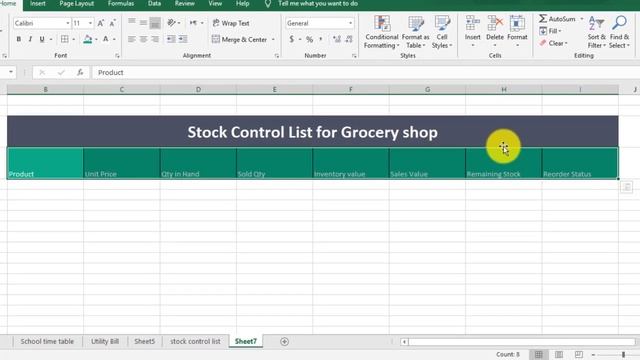Increase decimal places icon
Viewport: 640px width, 360px height.
tap(337, 39)
